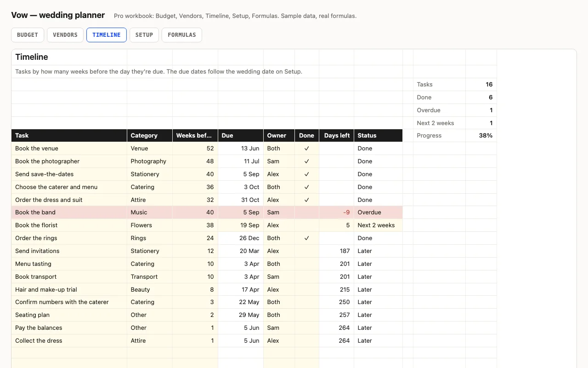Switch to the Vendors tab
This screenshot has height=368, width=588.
coord(65,35)
